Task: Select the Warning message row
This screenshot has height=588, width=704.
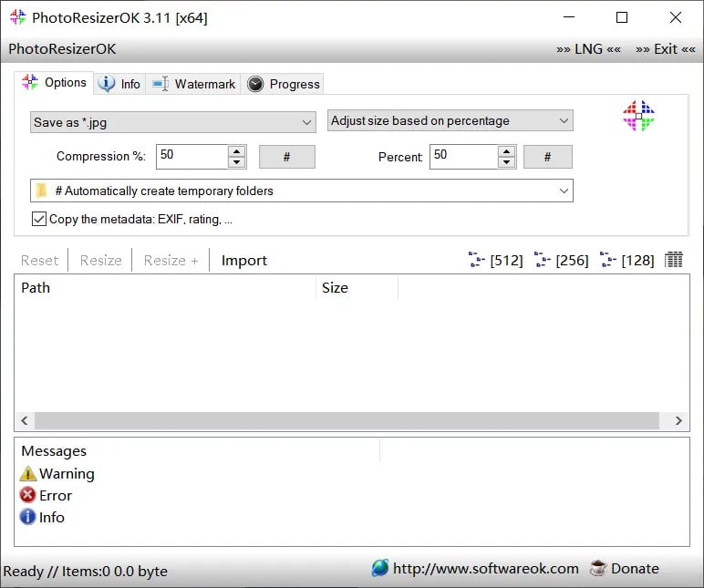Action: pyautogui.click(x=57, y=473)
